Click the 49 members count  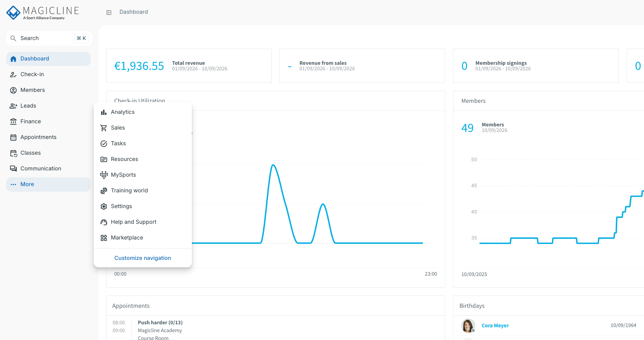467,128
